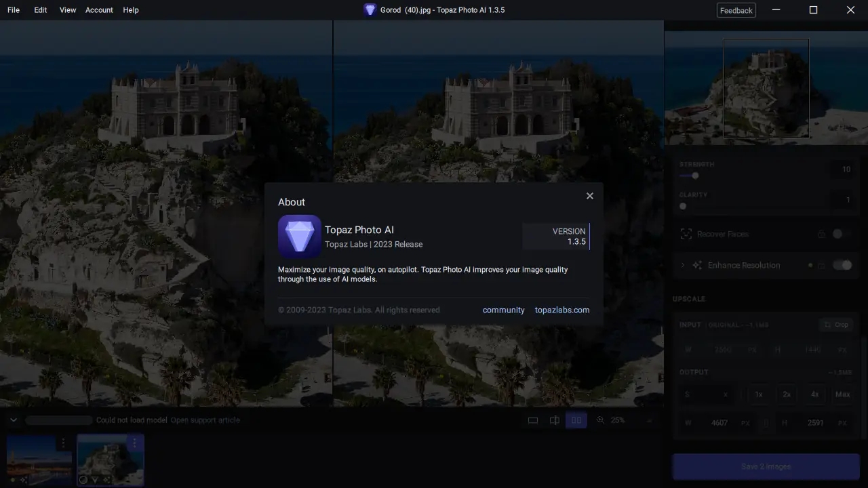Adjust the Strength slider

(x=695, y=176)
